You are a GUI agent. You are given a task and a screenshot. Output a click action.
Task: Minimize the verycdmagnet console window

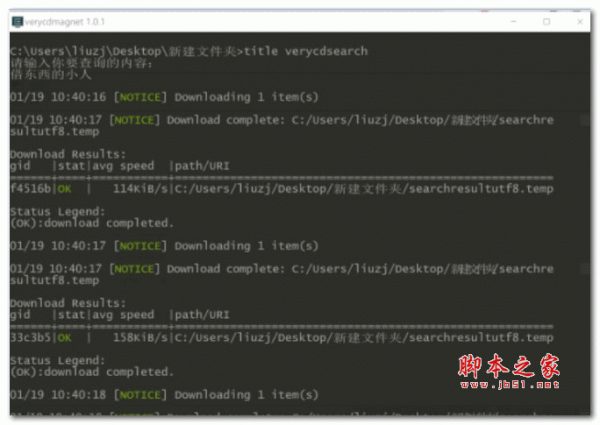coord(513,22)
